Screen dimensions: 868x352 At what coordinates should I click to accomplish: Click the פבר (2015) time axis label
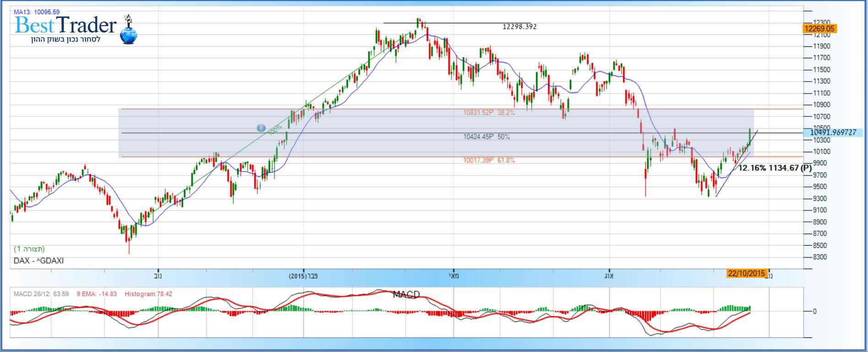point(303,276)
